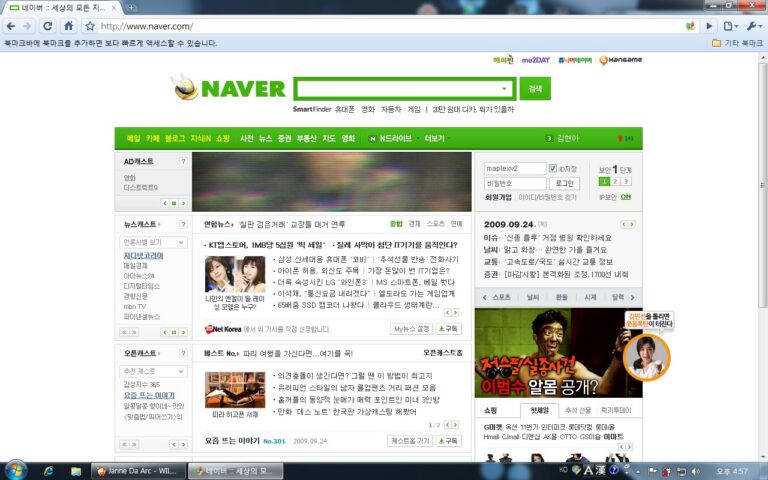Click the 뉴스캐스트 help question icon
Image resolution: width=768 pixels, height=480 pixels.
(183, 224)
